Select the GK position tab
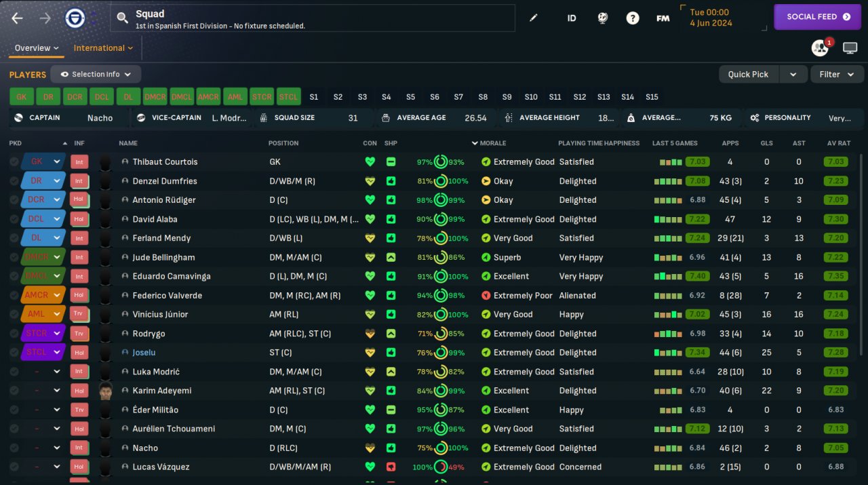 (x=21, y=97)
